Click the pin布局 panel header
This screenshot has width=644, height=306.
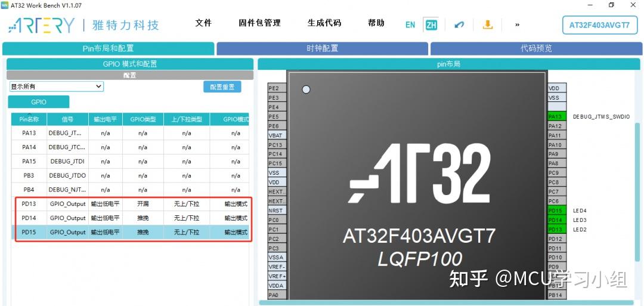tap(449, 64)
